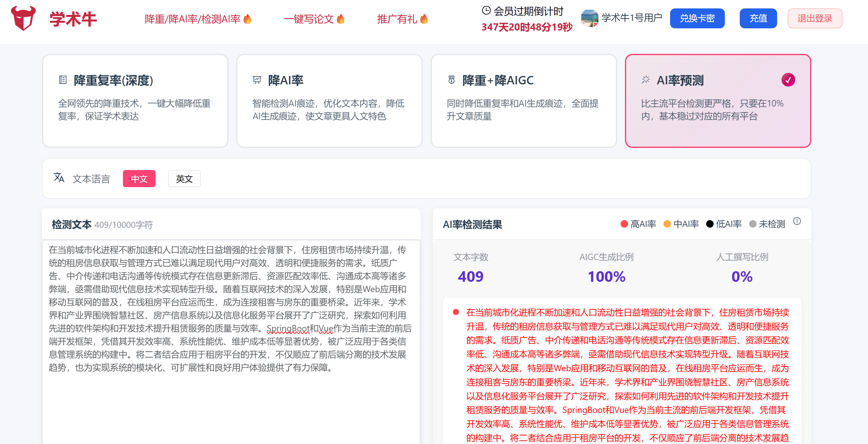Screen dimensions: 868x444
Task: Click the membership countdown 347天 text
Action: [x=527, y=27]
